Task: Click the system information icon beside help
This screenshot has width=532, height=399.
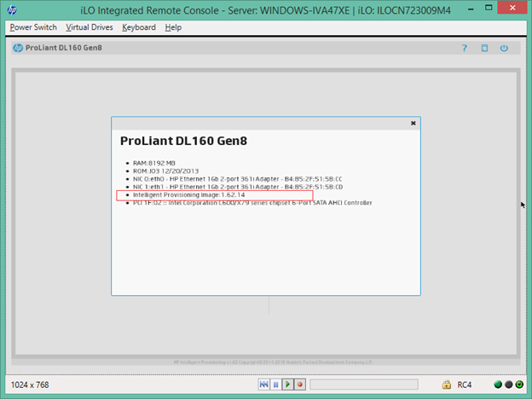Action: tap(484, 49)
